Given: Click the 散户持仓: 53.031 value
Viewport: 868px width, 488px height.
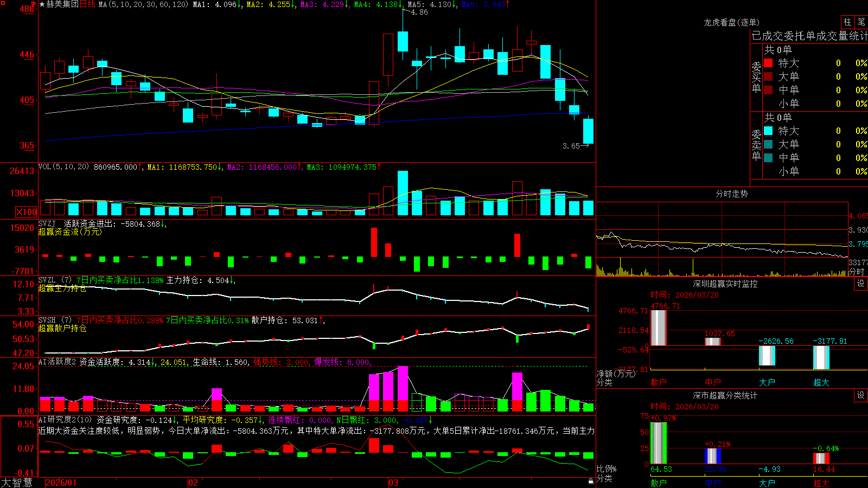Looking at the screenshot, I should coord(288,320).
